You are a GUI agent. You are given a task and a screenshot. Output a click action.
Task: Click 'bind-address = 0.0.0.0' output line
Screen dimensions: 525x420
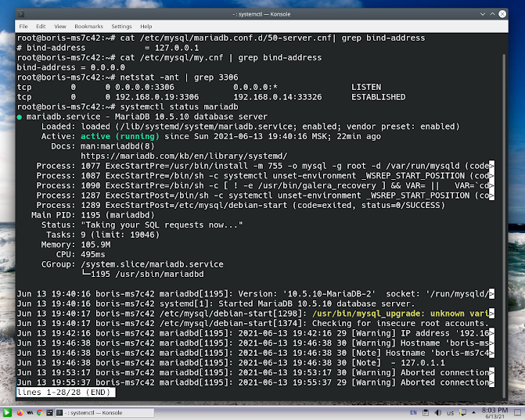tap(71, 67)
